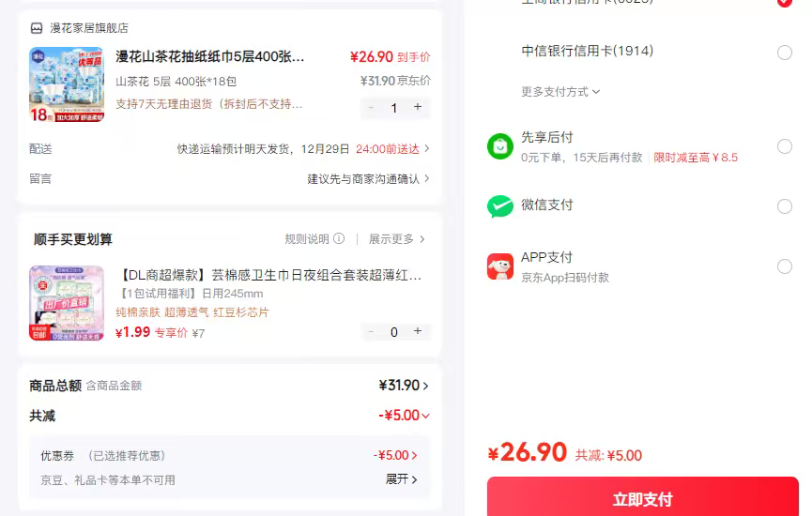The image size is (812, 516).
Task: Click the 漫花山茶花抽纸 product thumbnail
Action: 67,85
